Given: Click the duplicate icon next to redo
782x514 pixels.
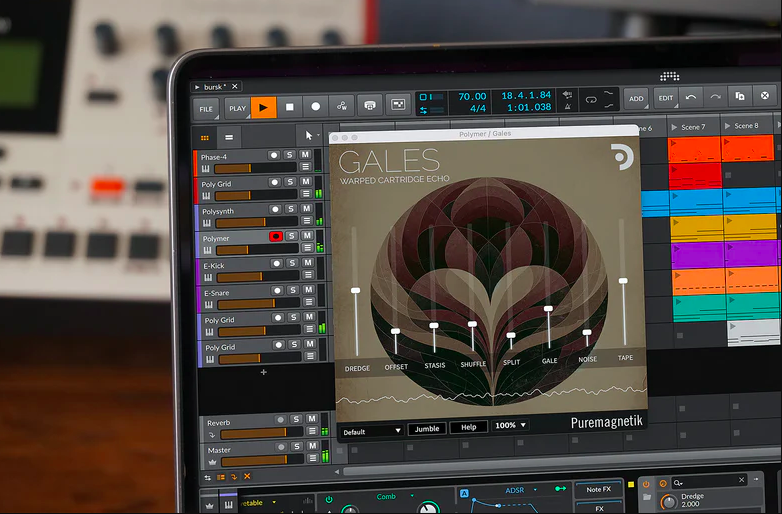Looking at the screenshot, I should [x=740, y=96].
